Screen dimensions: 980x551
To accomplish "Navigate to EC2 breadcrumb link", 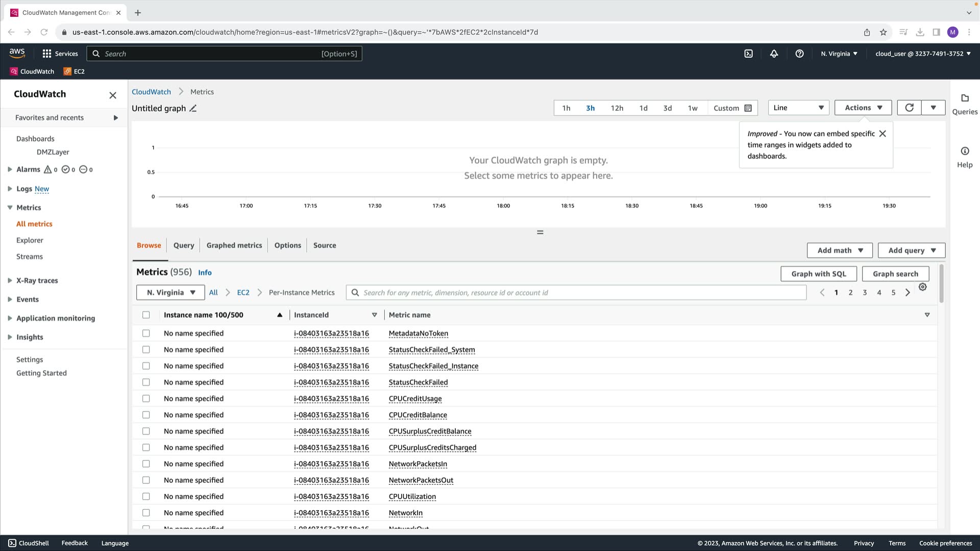I will pyautogui.click(x=243, y=293).
